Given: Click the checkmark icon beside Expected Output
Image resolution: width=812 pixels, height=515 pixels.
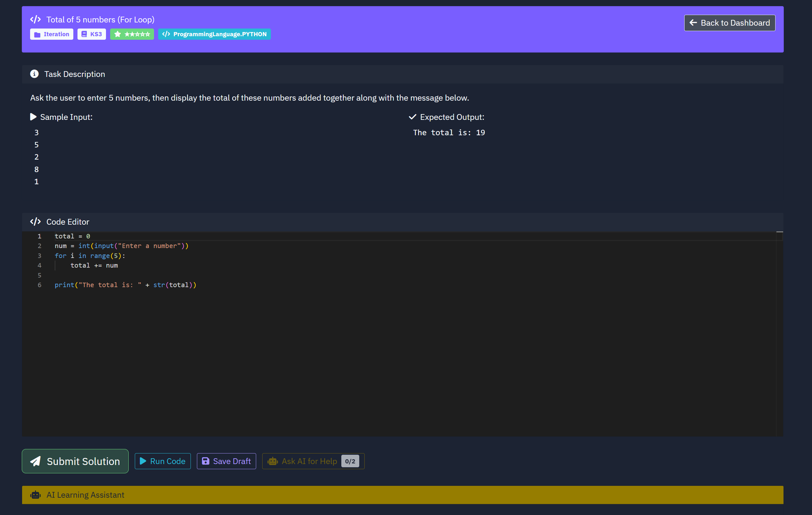Looking at the screenshot, I should click(x=412, y=117).
